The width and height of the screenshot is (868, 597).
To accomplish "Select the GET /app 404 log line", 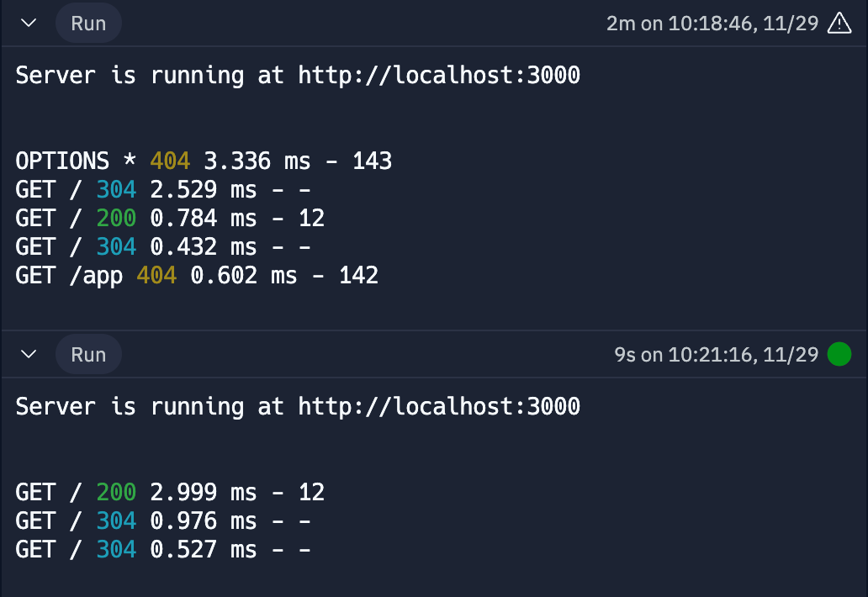I will coord(197,276).
